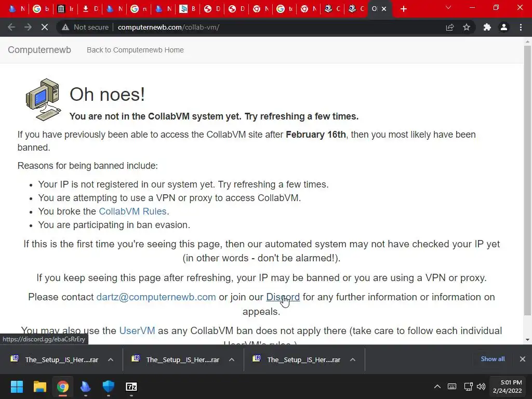Click the address bar URL computernewb.com/collab-vm/
This screenshot has width=532, height=399.
[169, 27]
